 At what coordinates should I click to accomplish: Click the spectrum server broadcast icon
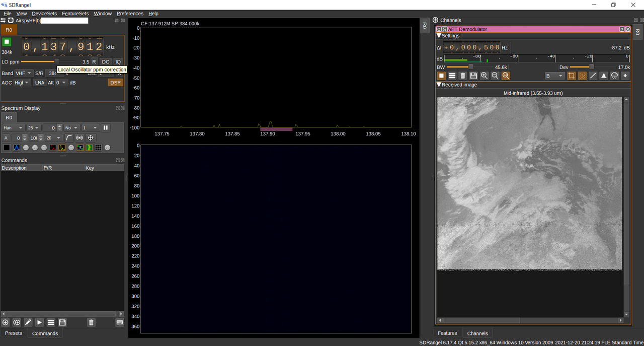point(79,138)
